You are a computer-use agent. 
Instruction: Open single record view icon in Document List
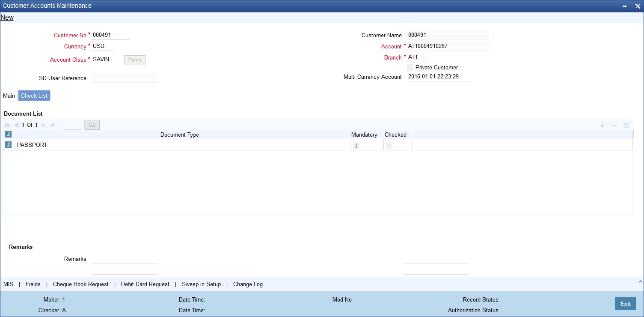point(626,125)
